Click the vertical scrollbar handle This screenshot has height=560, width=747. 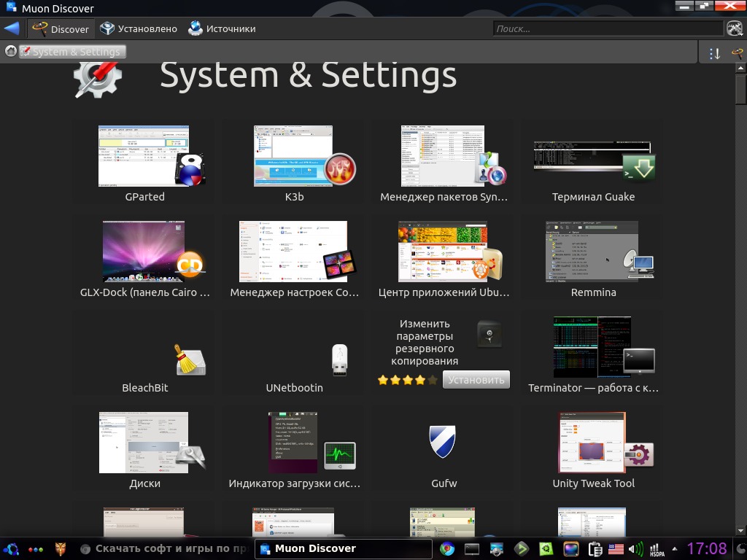click(740, 89)
